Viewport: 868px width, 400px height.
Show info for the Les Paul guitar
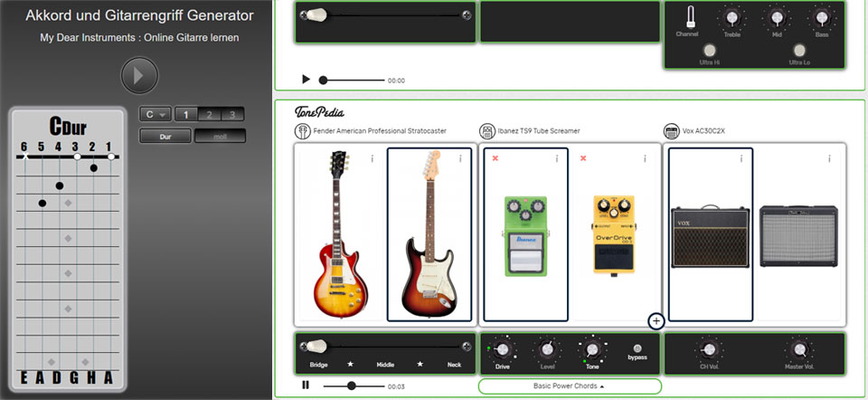[372, 158]
